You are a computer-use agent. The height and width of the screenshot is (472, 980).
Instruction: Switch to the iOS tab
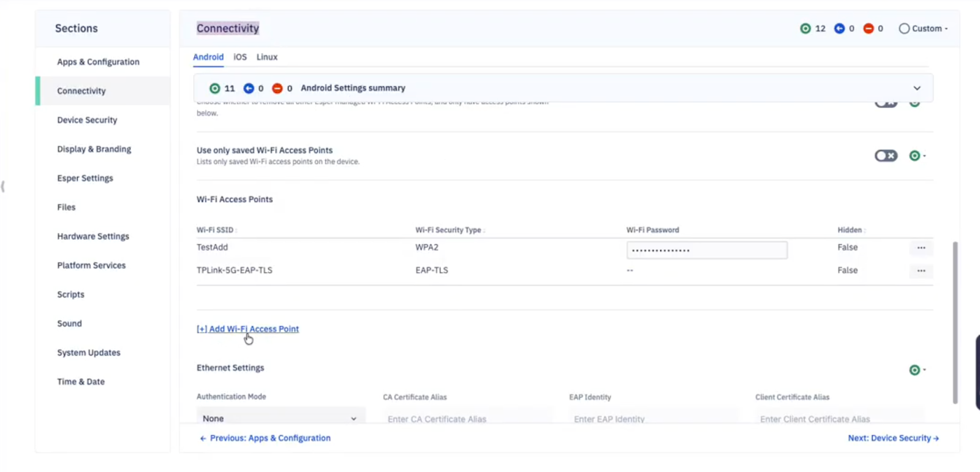(240, 57)
